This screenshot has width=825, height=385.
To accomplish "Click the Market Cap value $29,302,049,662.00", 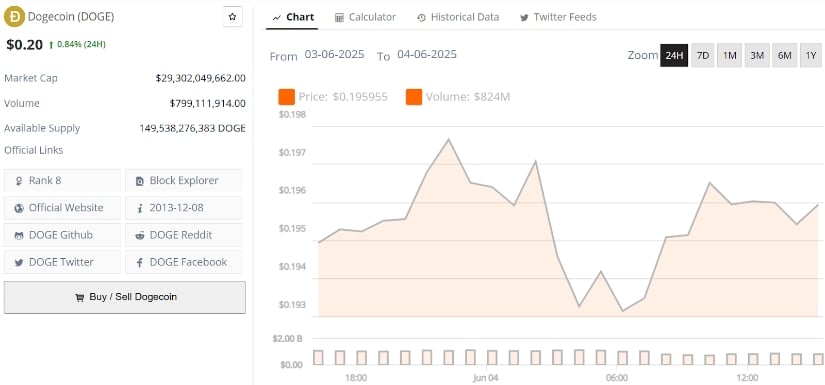I will (x=200, y=78).
